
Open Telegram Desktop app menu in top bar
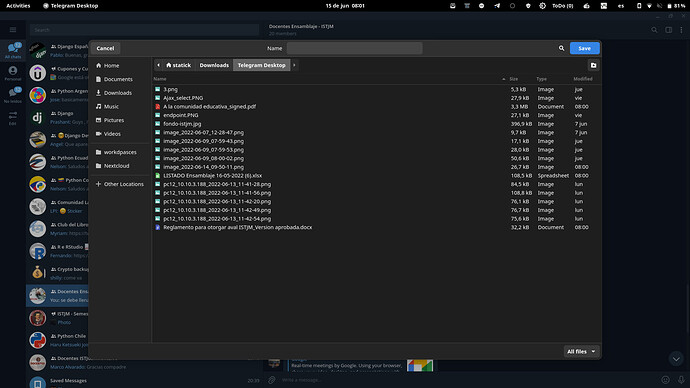pos(70,6)
